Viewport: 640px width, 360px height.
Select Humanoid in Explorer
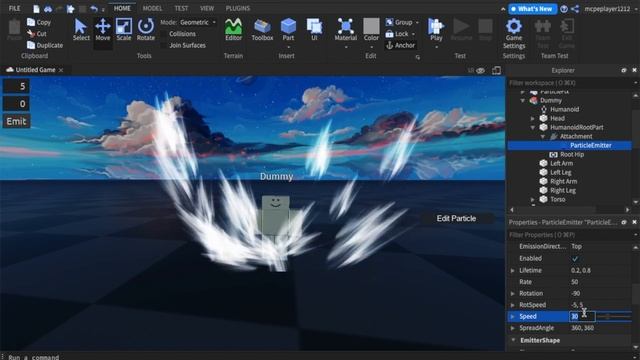point(564,109)
